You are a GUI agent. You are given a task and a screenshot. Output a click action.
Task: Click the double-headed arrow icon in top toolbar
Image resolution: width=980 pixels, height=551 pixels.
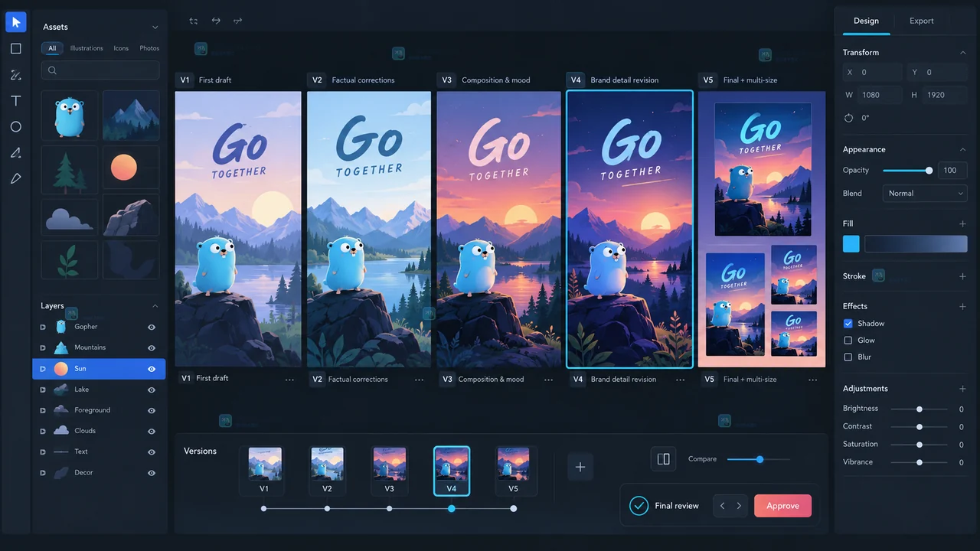[x=216, y=21]
